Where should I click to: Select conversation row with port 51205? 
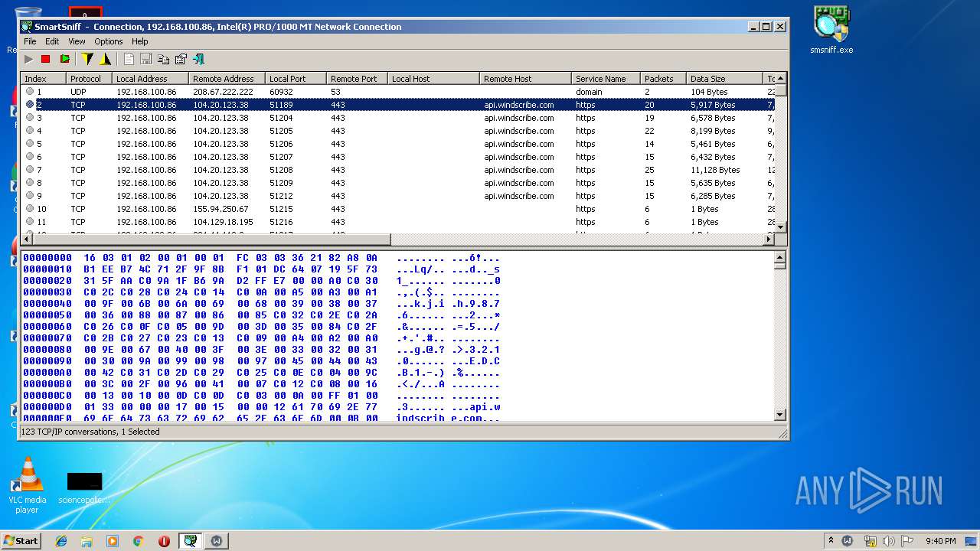click(x=397, y=131)
